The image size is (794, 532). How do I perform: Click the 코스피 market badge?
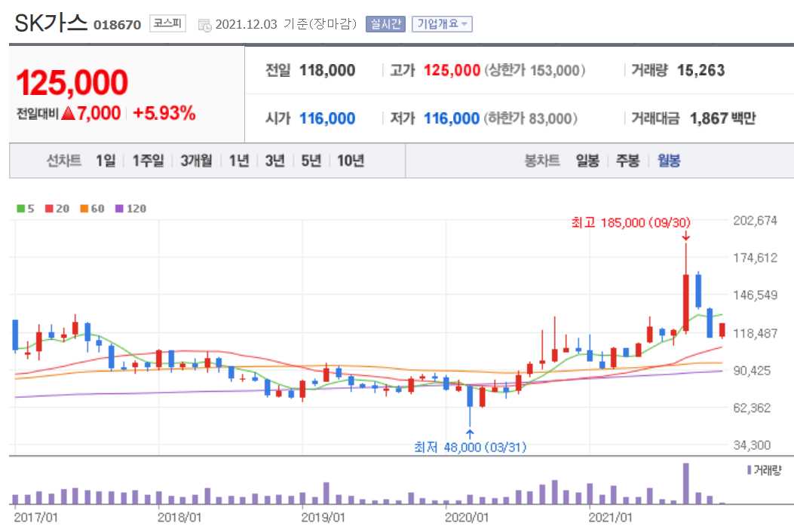pos(167,23)
